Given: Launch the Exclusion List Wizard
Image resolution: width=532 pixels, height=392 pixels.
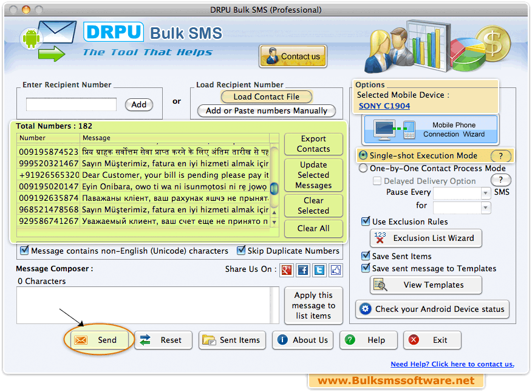Looking at the screenshot, I should click(426, 238).
